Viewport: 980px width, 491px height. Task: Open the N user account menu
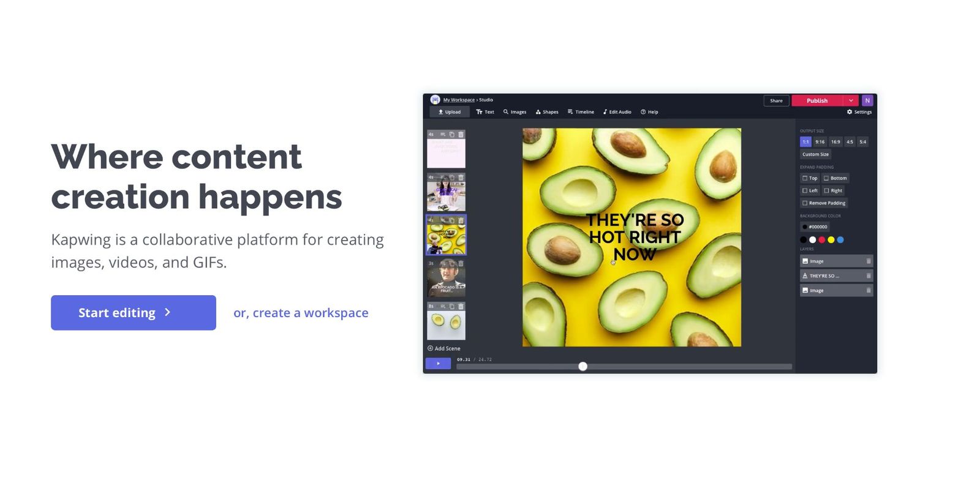coord(867,100)
